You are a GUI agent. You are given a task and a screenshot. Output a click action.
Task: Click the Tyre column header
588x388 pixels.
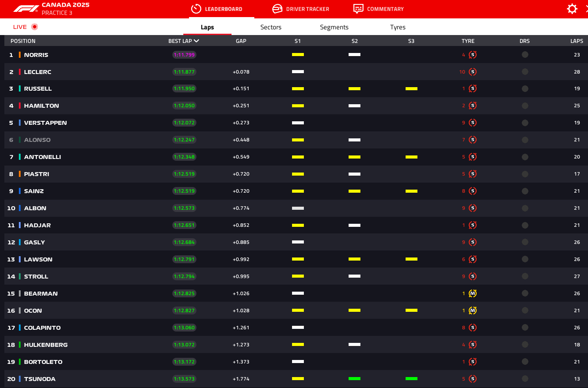(468, 41)
